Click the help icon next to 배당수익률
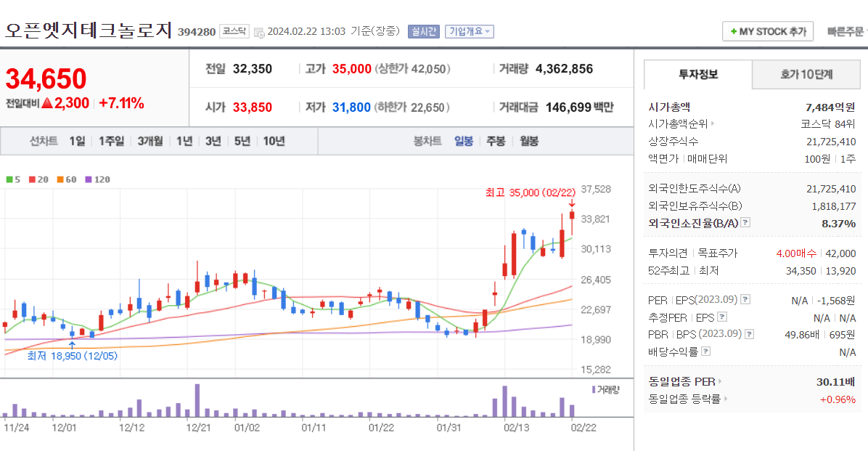Screen dimensions: 868x451 point(706,352)
